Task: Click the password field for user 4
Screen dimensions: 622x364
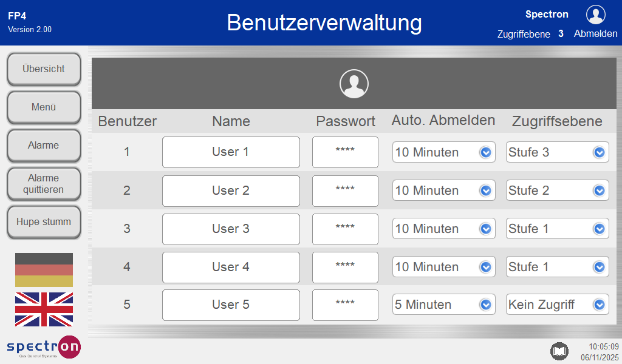Action: pyautogui.click(x=345, y=267)
